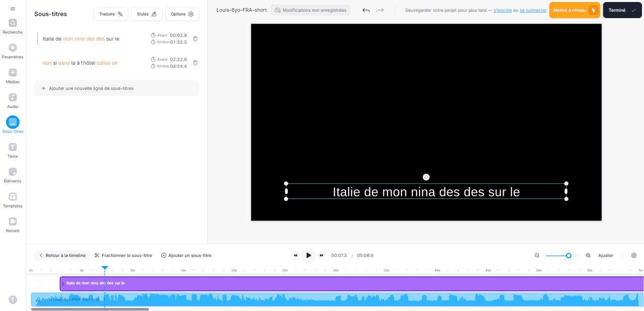Click the blue playhead marker
The width and height of the screenshot is (644, 311).
(105, 269)
